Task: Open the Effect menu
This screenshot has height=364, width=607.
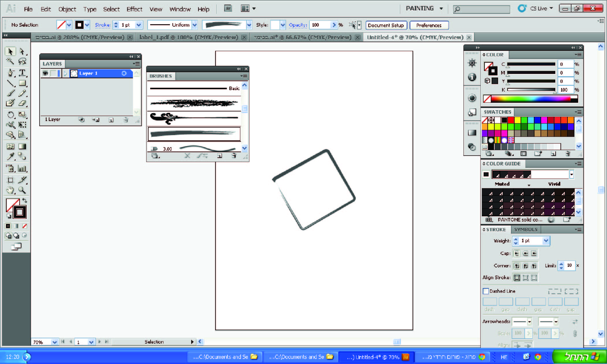Action: coord(134,9)
